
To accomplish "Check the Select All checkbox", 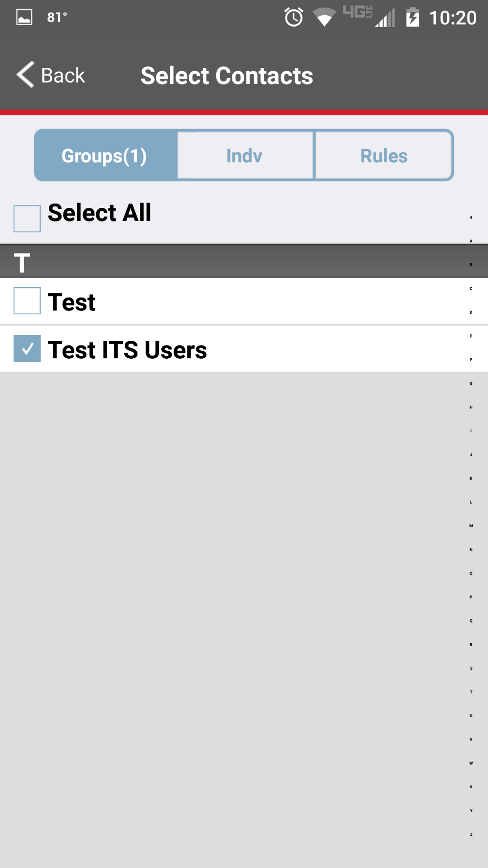I will [27, 218].
